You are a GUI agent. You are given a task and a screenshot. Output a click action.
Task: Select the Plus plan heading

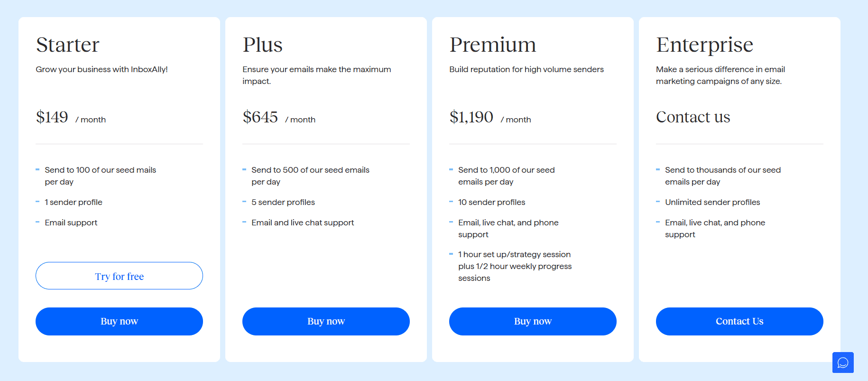tap(263, 45)
